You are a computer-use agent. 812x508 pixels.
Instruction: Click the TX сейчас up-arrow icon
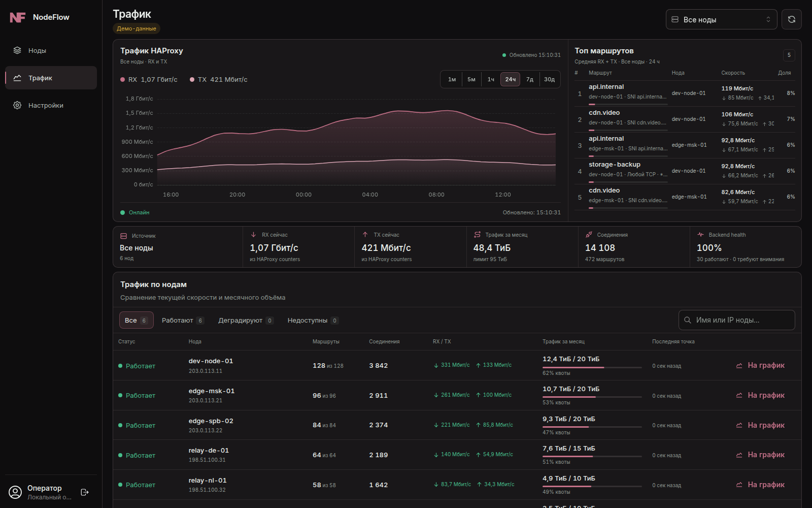pos(365,235)
